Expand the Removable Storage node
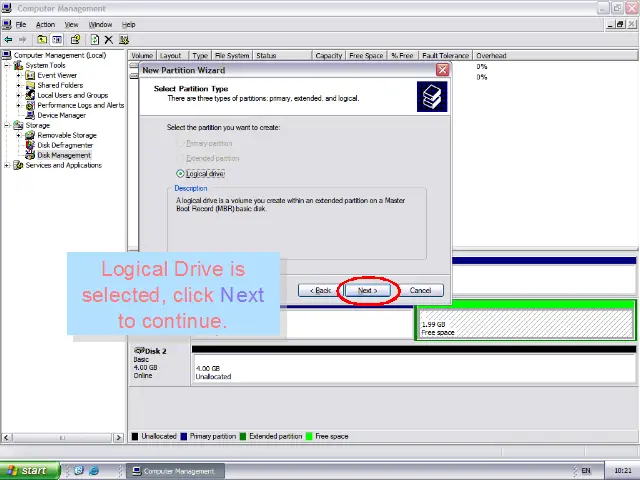 pyautogui.click(x=18, y=135)
